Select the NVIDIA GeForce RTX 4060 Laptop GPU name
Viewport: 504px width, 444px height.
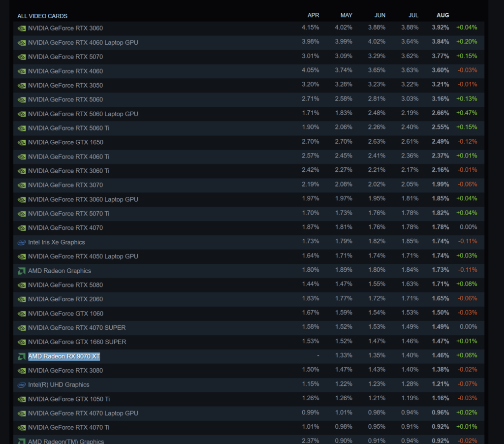tap(83, 43)
